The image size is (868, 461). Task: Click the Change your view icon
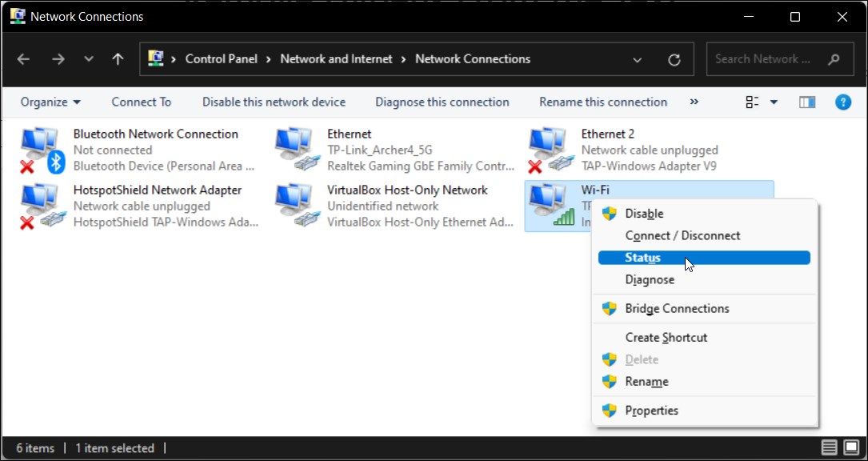752,102
